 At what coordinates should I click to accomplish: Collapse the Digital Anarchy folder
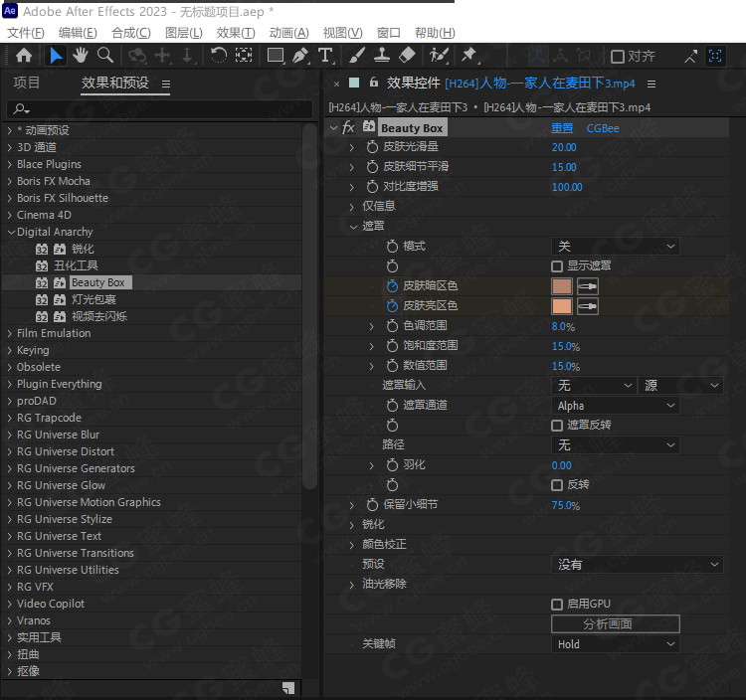[11, 232]
